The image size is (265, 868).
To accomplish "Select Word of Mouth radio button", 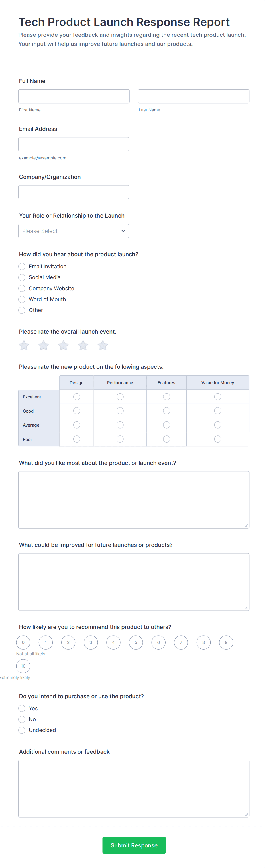I will [x=22, y=299].
